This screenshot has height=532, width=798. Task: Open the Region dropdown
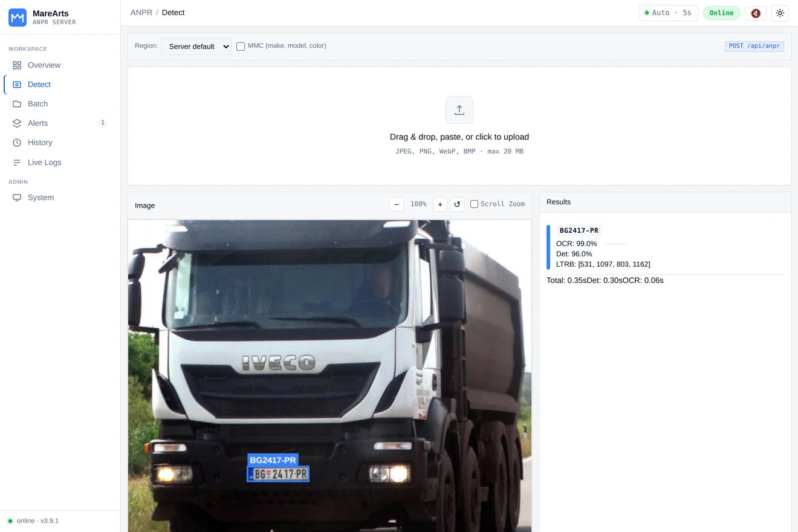[196, 47]
